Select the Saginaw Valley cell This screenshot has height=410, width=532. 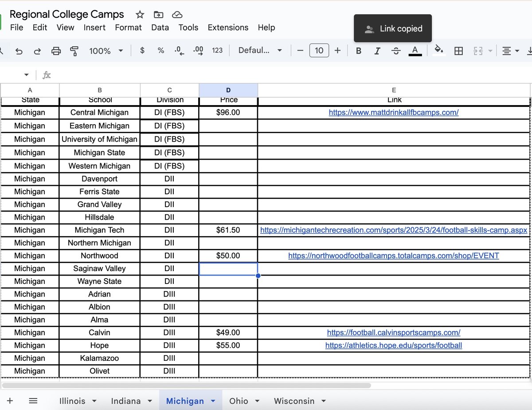pyautogui.click(x=99, y=268)
